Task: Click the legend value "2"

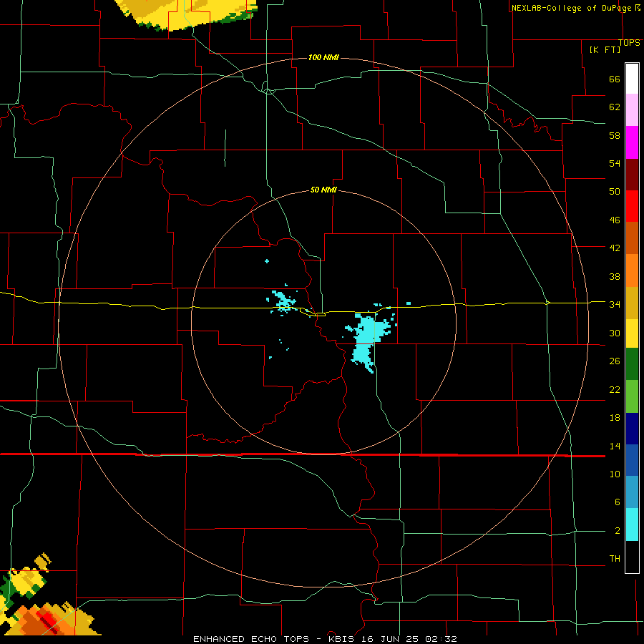Action: coord(617,531)
